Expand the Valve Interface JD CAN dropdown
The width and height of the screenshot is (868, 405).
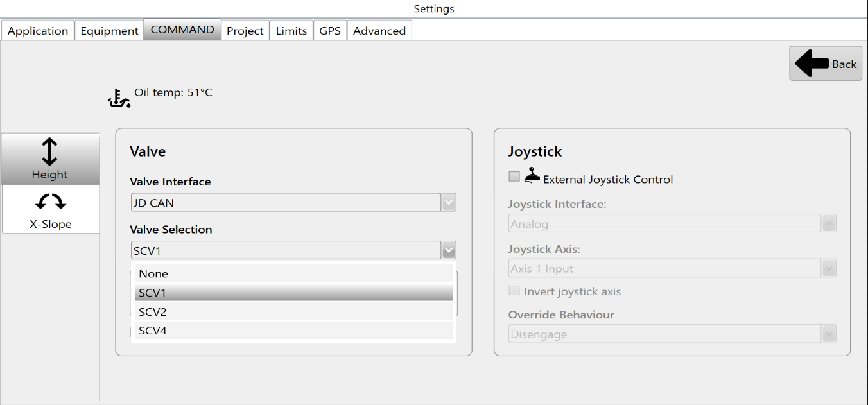tap(293, 202)
